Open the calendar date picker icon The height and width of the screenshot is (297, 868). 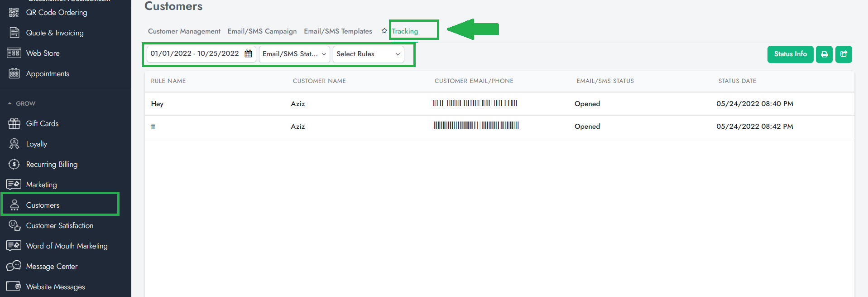pyautogui.click(x=248, y=54)
